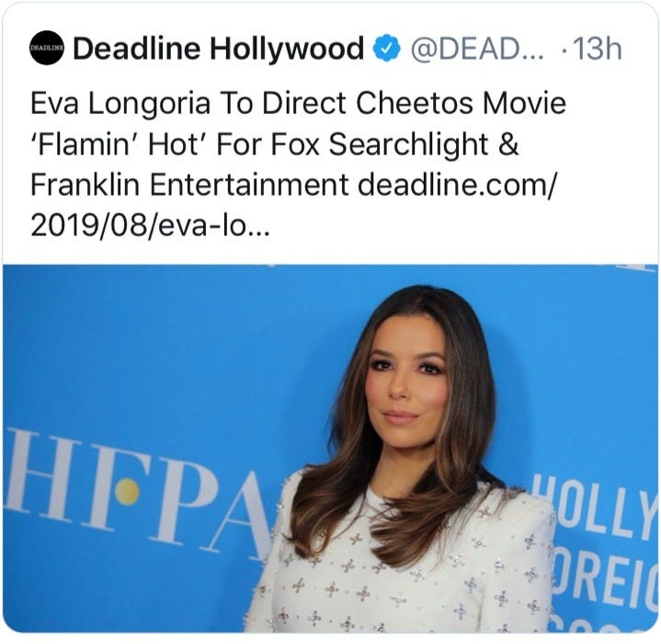The height and width of the screenshot is (644, 661).
Task: Click the large white HFPA lettering
Action: point(139,492)
